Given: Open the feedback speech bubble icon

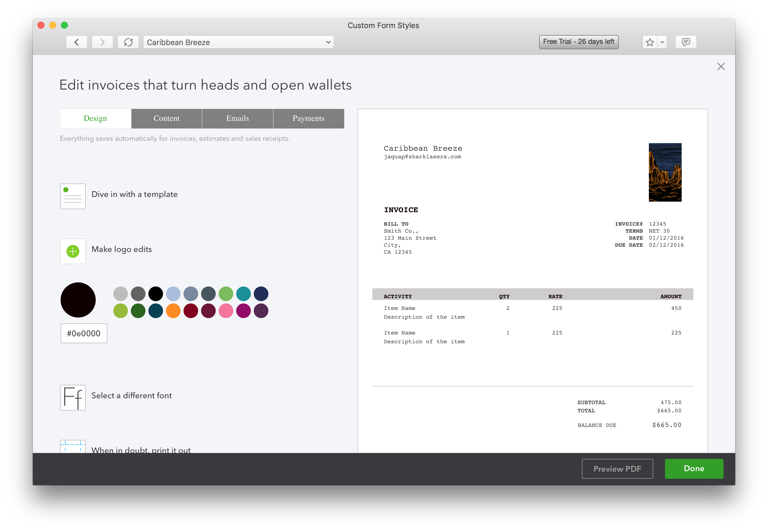Looking at the screenshot, I should pyautogui.click(x=686, y=42).
